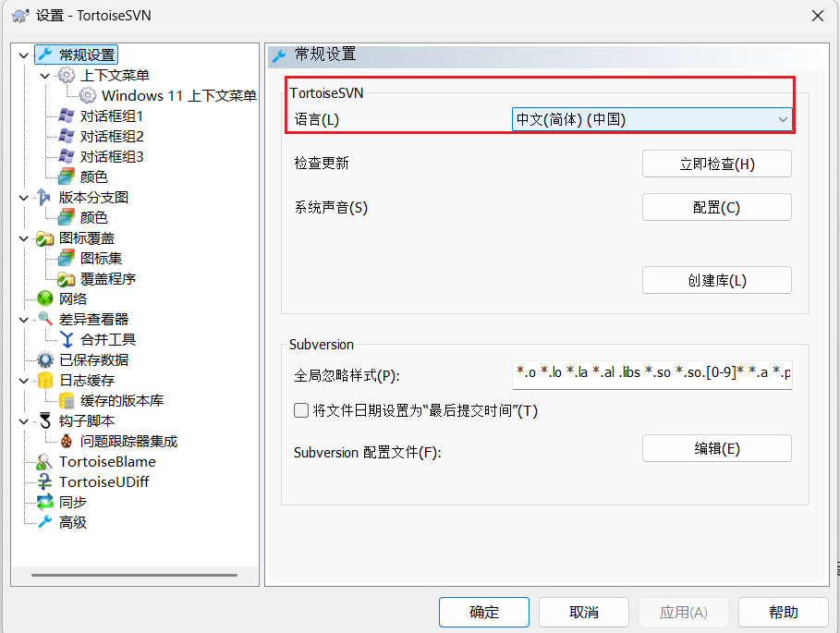Screen dimensions: 840x633
Task: Click the TortoiseUDiff icon
Action: (44, 482)
